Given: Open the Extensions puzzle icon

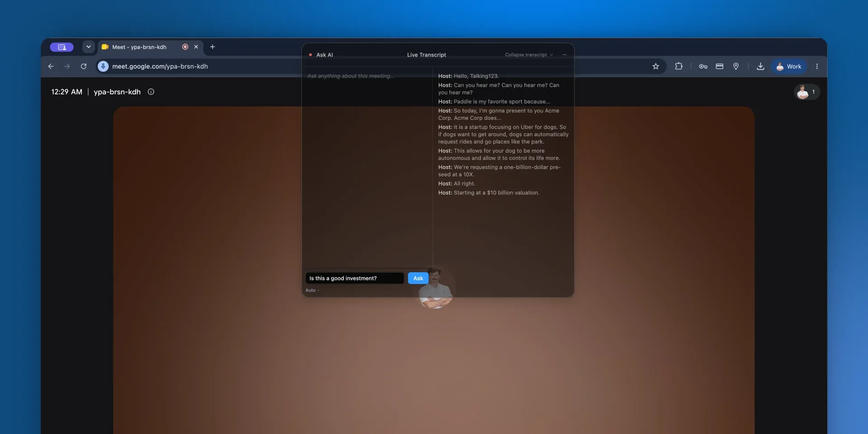Looking at the screenshot, I should tap(679, 66).
